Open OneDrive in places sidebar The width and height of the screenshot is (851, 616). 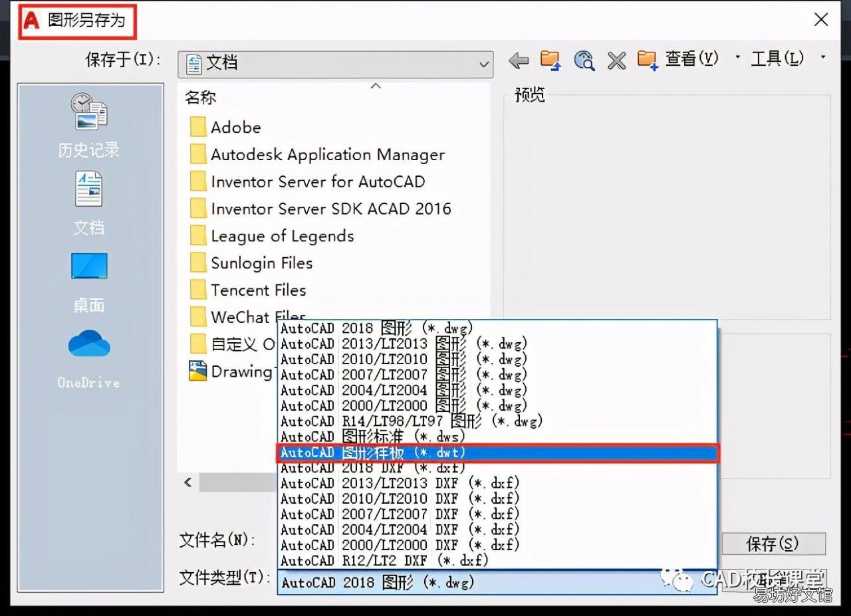[89, 359]
